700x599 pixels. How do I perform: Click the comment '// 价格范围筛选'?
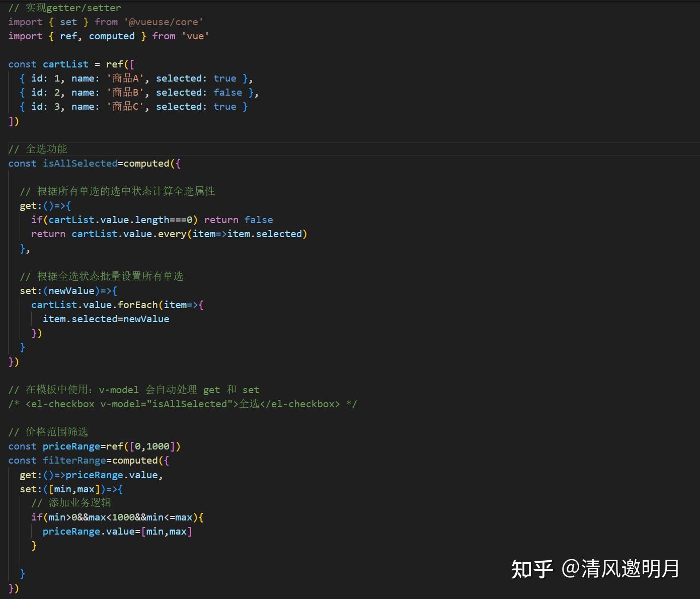[x=48, y=432]
